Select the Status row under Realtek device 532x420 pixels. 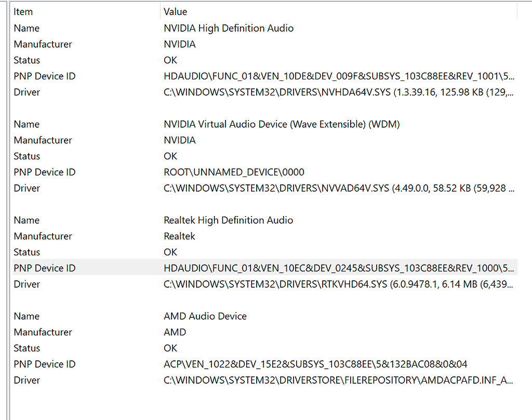pyautogui.click(x=170, y=252)
